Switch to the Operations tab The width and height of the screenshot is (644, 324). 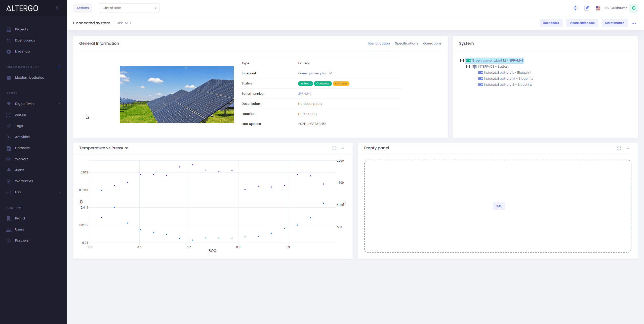pyautogui.click(x=432, y=43)
